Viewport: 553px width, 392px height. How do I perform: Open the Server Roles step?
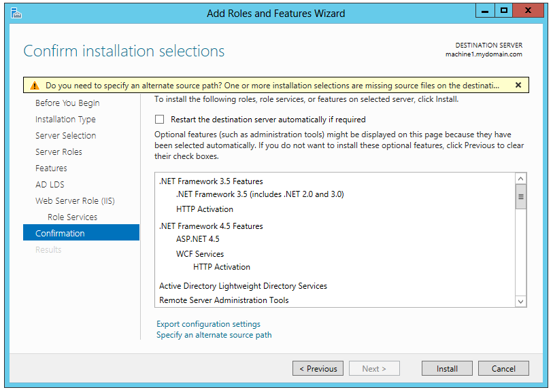click(x=58, y=152)
